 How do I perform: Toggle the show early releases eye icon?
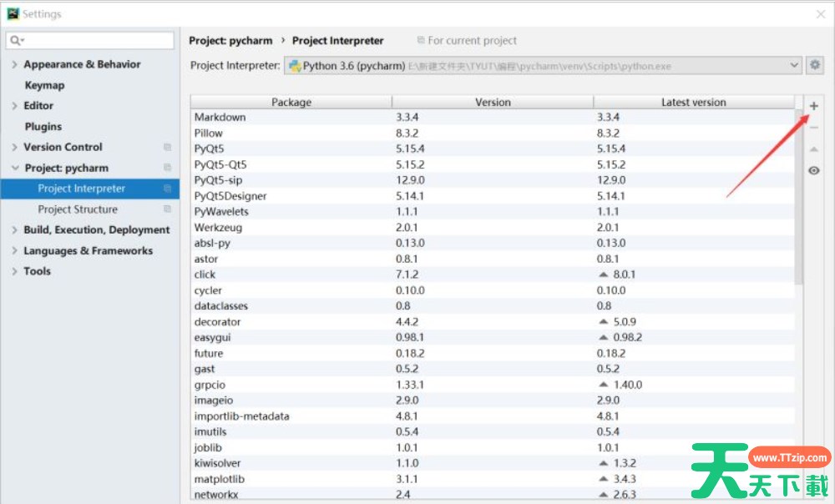[814, 170]
